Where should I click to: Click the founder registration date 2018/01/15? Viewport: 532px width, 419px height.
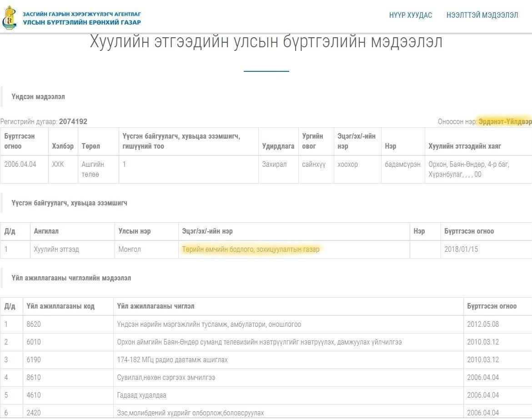pyautogui.click(x=461, y=249)
